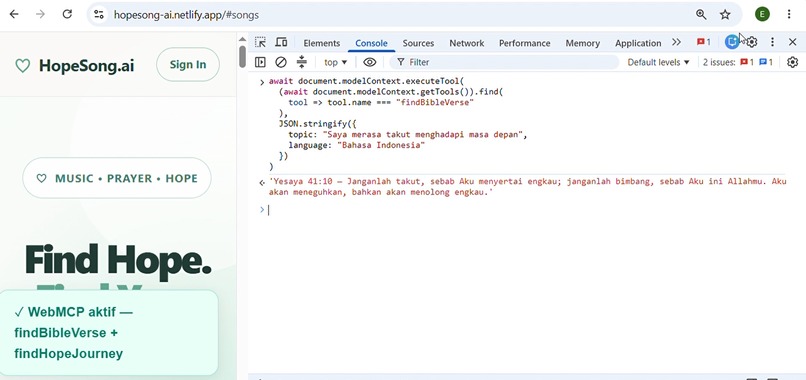Click the WebMCP aktif notification toast

coord(109,333)
